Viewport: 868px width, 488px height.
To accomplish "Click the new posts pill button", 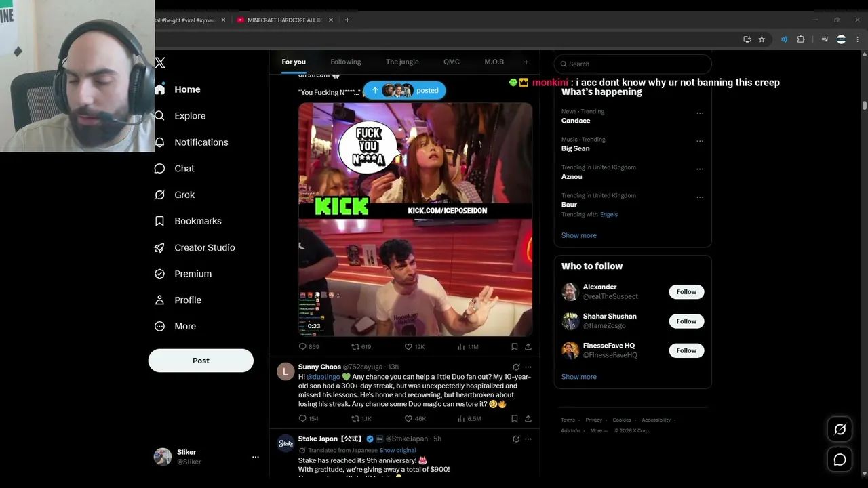I will pos(405,91).
